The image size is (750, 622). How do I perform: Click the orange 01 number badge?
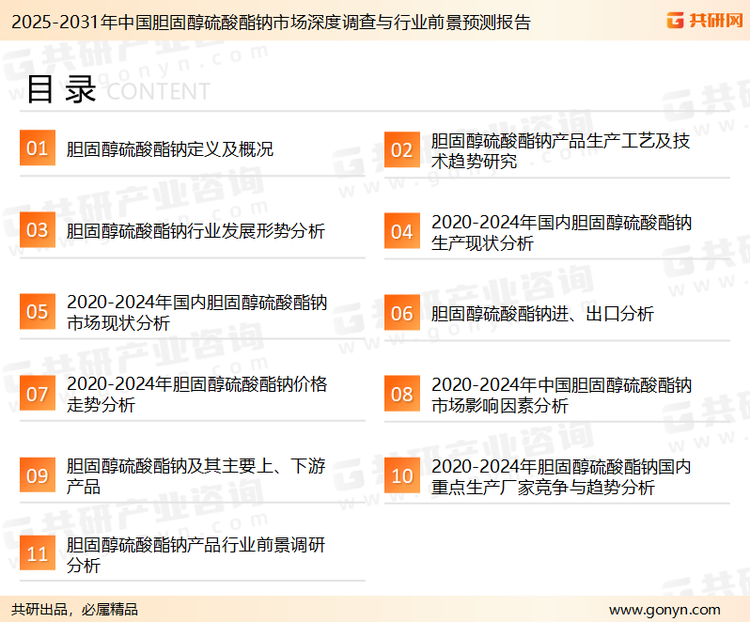37,148
